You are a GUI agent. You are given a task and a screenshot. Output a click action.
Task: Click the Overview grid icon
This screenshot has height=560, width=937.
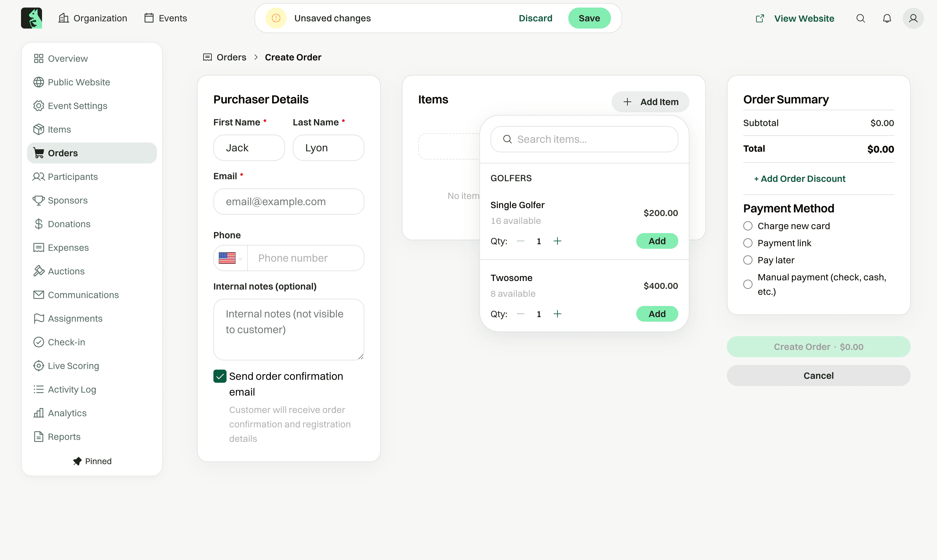(38, 58)
